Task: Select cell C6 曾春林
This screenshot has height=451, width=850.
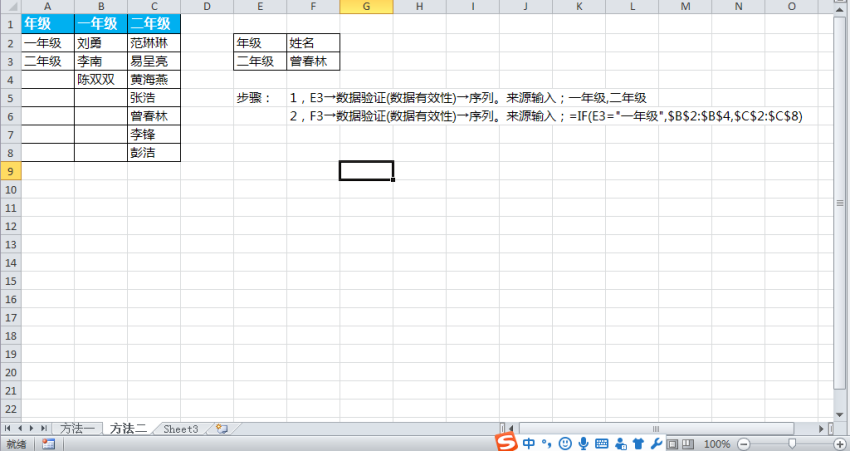Action: coord(154,116)
